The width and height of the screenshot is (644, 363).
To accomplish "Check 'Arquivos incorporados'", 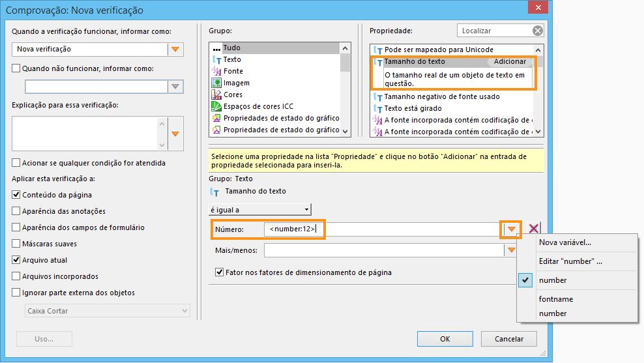I will click(16, 276).
